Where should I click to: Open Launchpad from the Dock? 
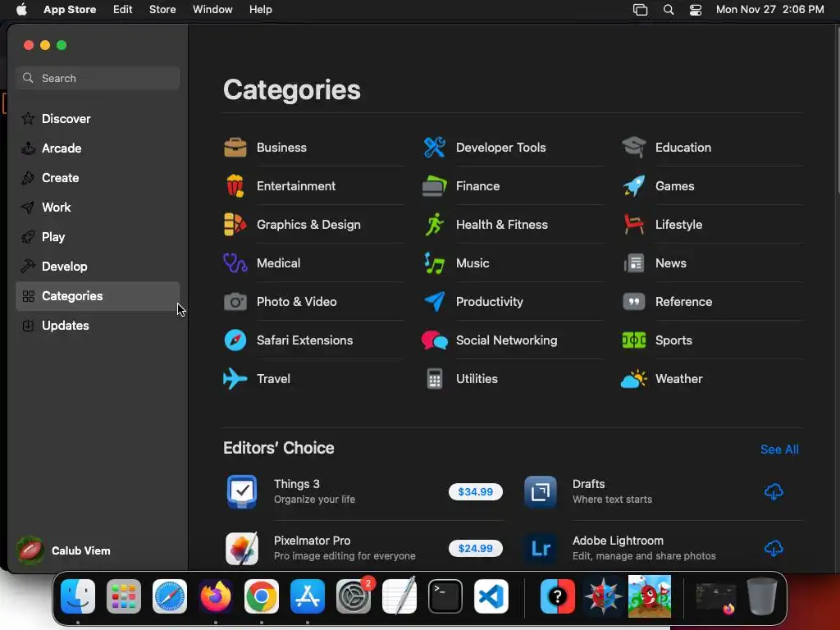[124, 596]
